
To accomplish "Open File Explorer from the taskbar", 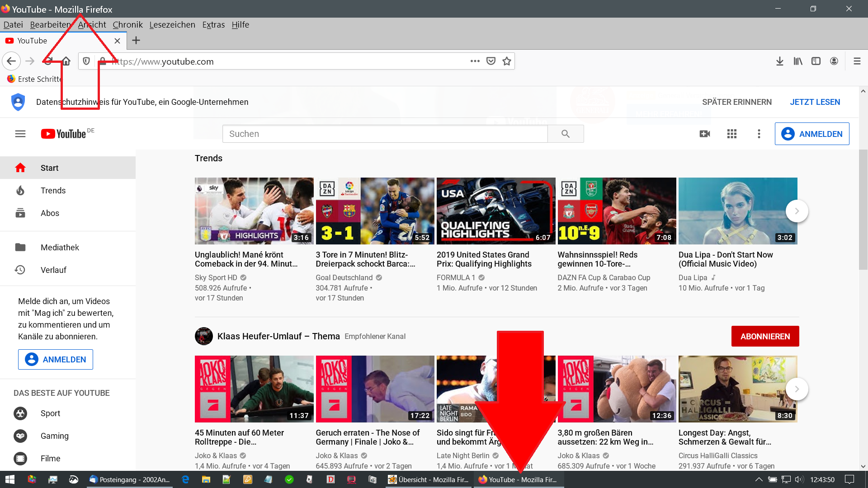I will tap(206, 479).
